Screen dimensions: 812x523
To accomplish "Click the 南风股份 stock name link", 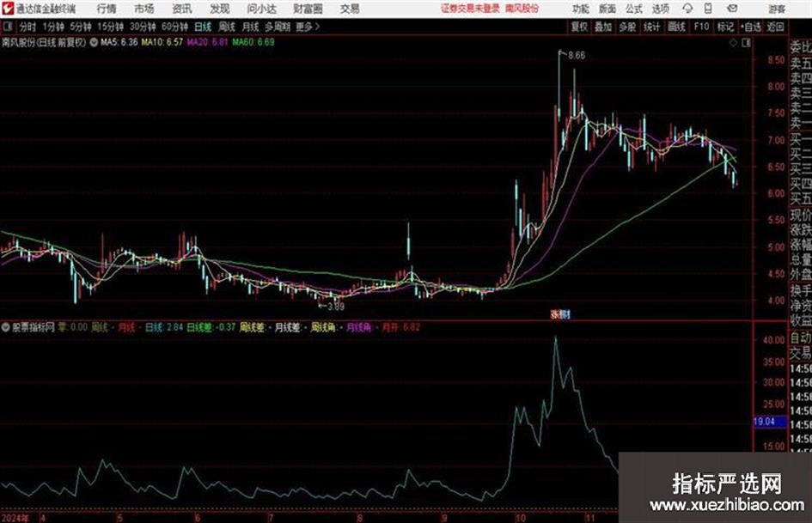I will (x=522, y=9).
